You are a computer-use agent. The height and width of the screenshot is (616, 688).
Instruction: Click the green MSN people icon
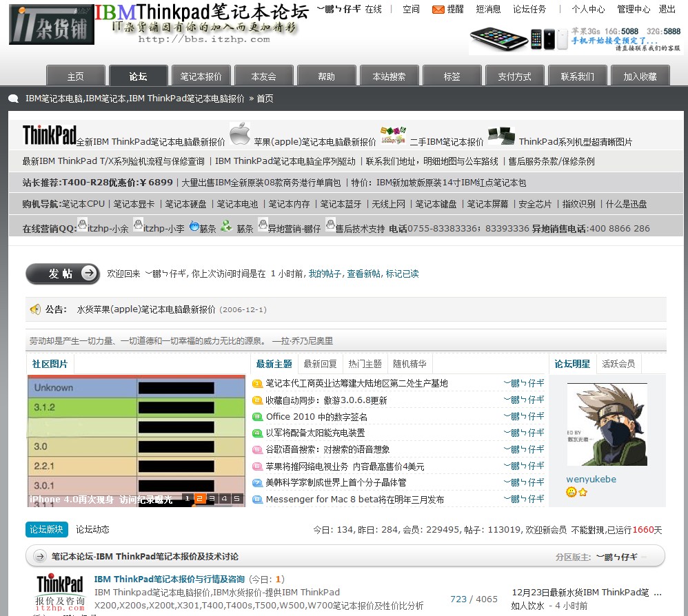226,226
